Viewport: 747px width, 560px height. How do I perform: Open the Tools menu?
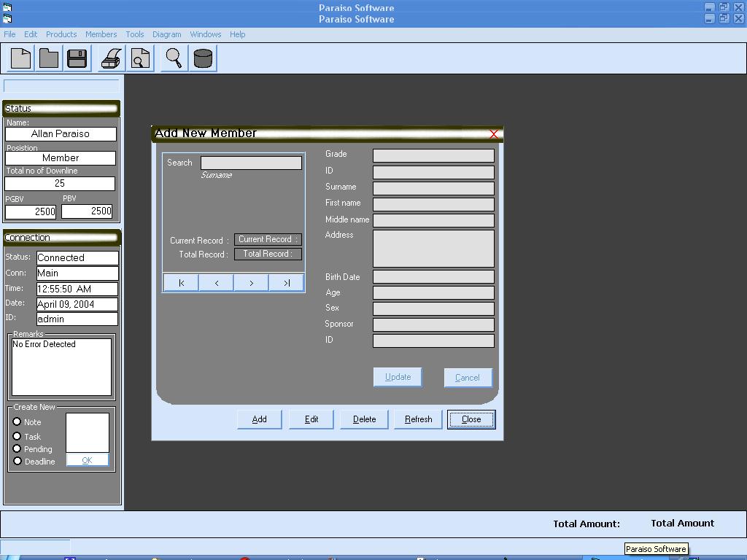[x=135, y=34]
